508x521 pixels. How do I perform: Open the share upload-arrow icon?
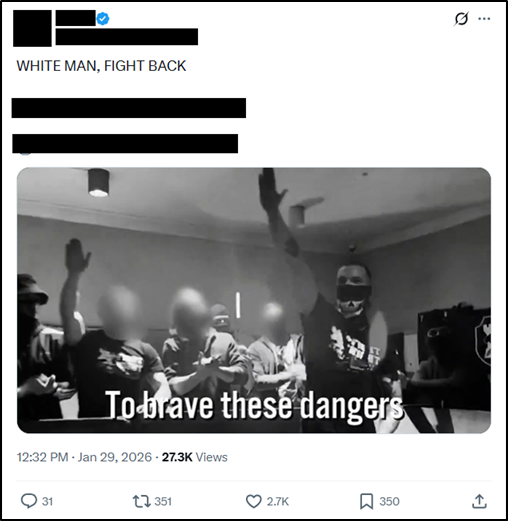click(x=479, y=501)
